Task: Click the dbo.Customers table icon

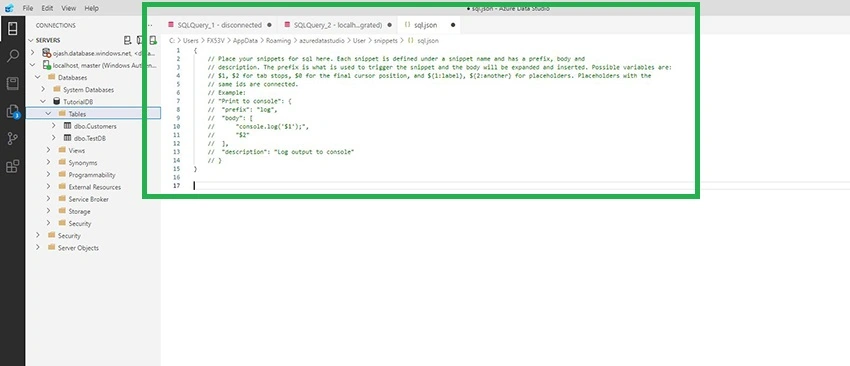Action: [x=68, y=126]
